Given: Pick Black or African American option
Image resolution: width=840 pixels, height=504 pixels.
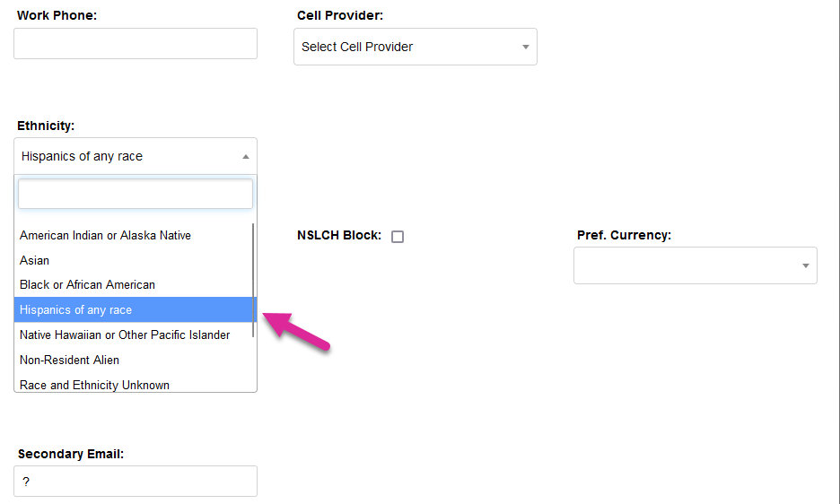Looking at the screenshot, I should tap(87, 284).
